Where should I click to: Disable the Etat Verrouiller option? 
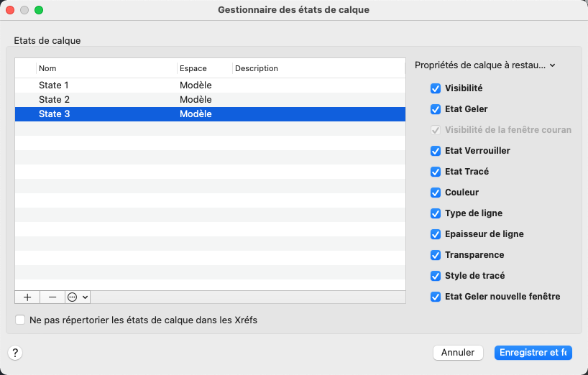click(x=436, y=151)
